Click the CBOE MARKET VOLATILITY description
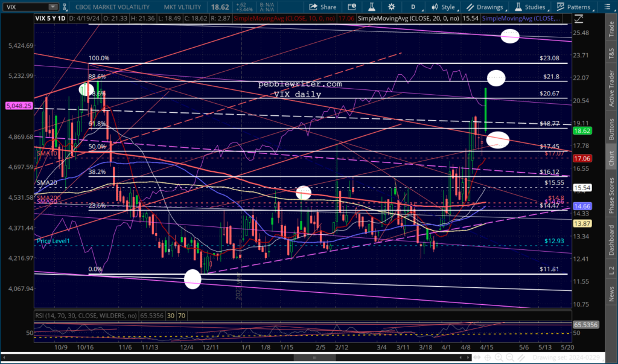618x364 pixels. click(112, 7)
